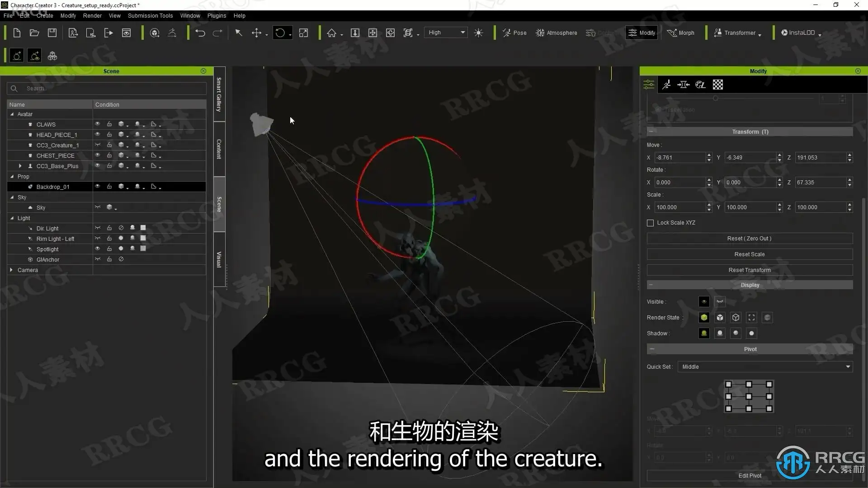Open the Submission Tools menu
This screenshot has height=488, width=868.
coord(150,15)
